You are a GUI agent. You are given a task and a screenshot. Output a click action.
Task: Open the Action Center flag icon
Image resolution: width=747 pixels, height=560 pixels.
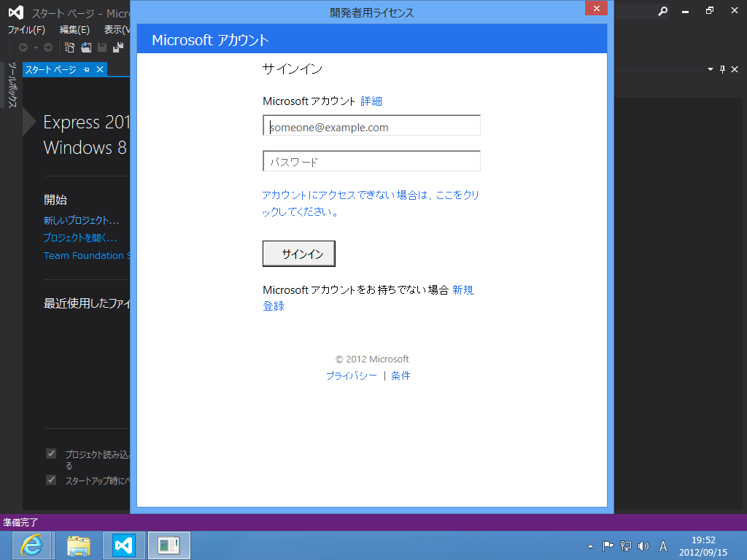[608, 546]
